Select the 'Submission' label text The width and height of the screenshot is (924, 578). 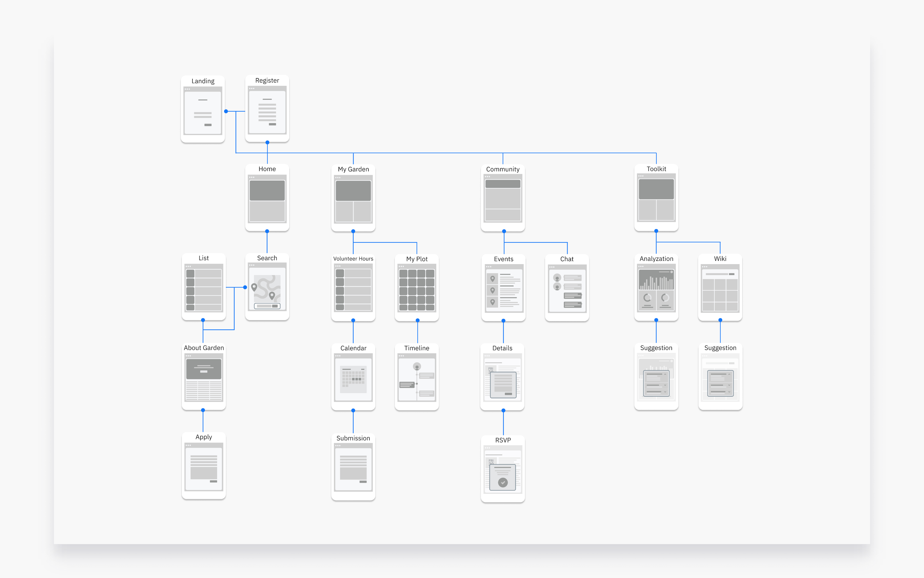(x=353, y=438)
